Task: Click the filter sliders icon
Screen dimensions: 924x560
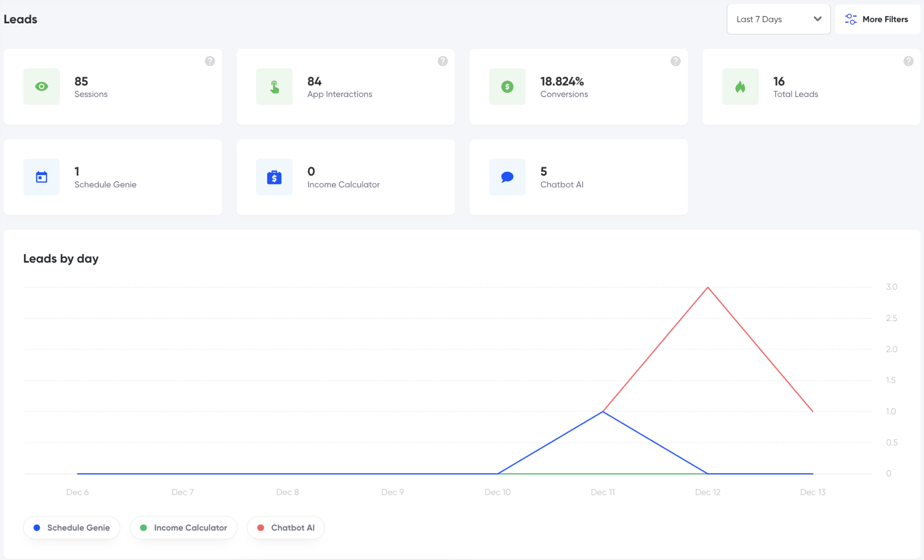Action: [x=850, y=19]
